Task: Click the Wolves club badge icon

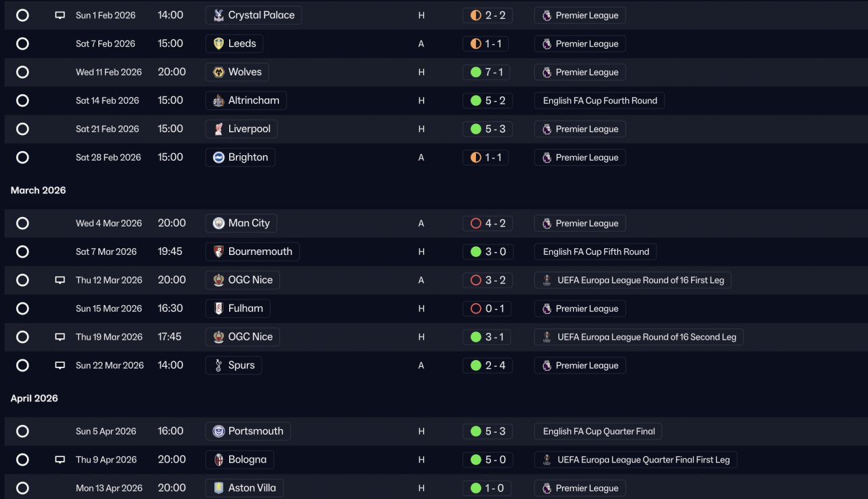Action: click(218, 72)
